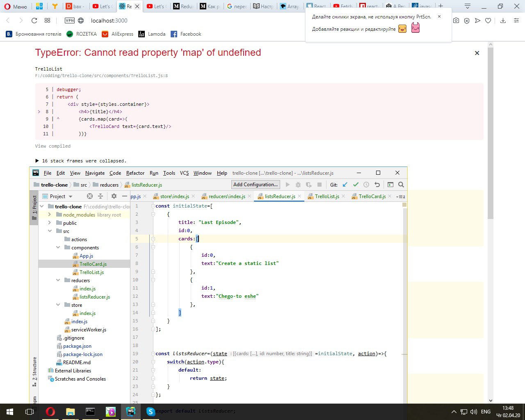Toggle the browser VPN badge
This screenshot has height=420, width=525.
[70, 21]
